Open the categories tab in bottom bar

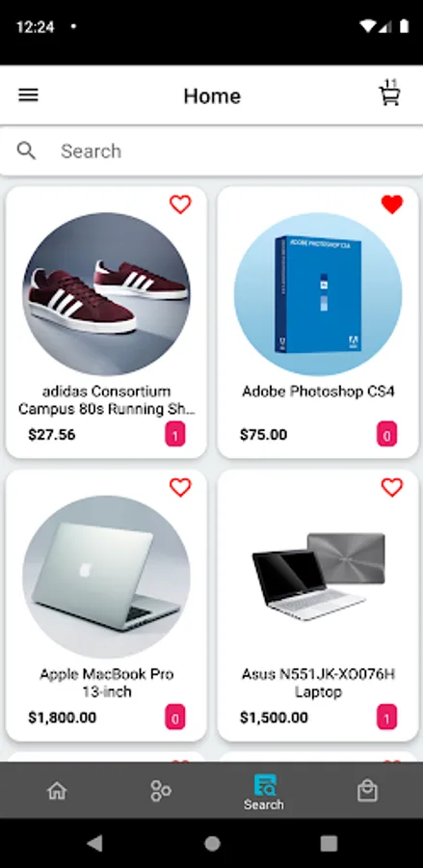click(160, 791)
